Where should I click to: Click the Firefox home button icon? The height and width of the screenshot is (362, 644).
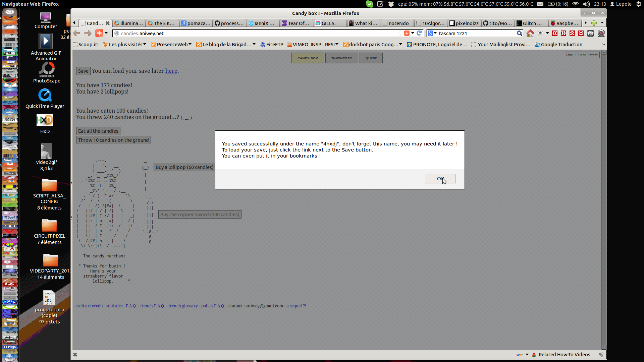tap(530, 33)
